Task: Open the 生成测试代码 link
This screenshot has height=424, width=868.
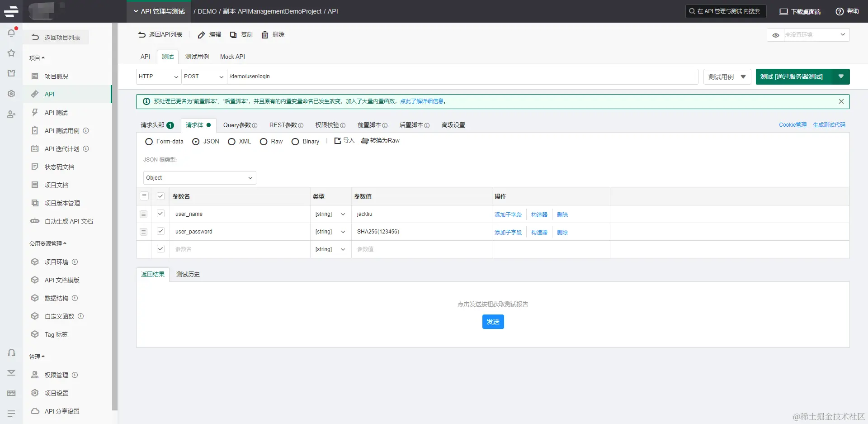Action: pyautogui.click(x=829, y=125)
